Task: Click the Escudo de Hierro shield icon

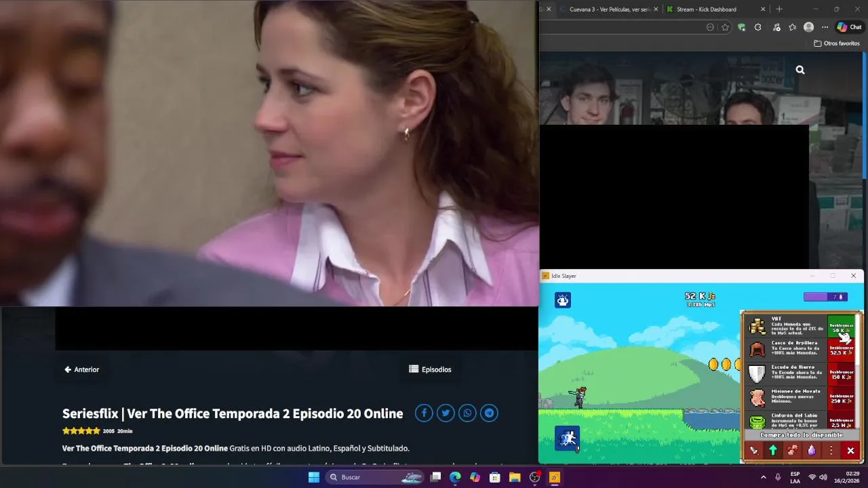Action: pyautogui.click(x=757, y=373)
